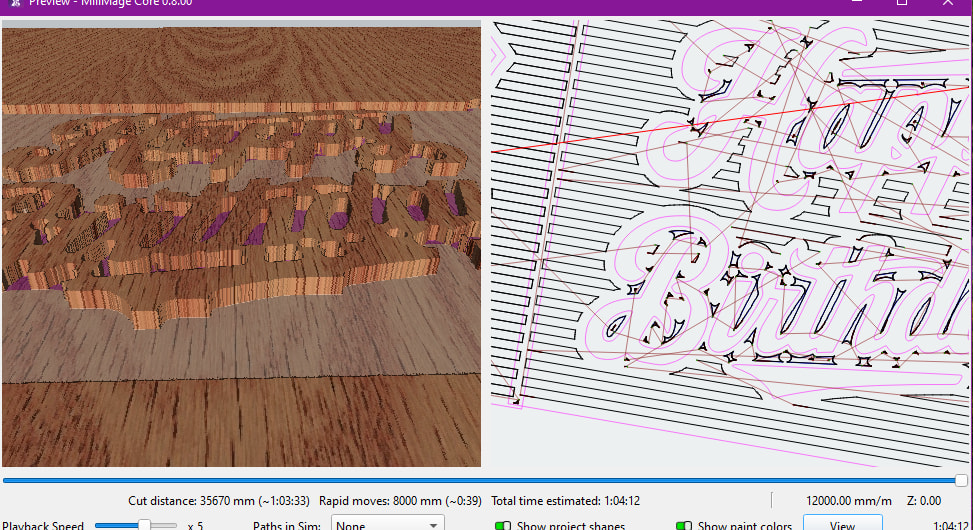The height and width of the screenshot is (530, 973).
Task: Disable the Show paint colors switch
Action: click(x=684, y=525)
